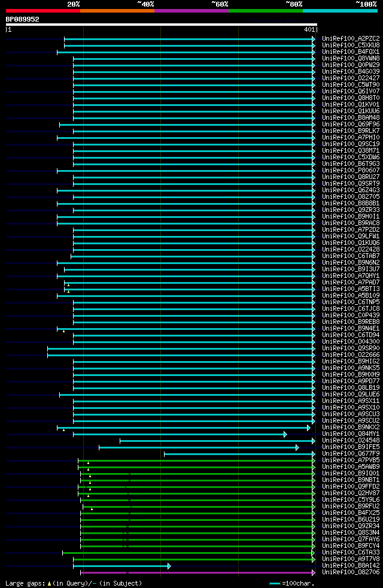The image size is (383, 588).
Task: Click the purple arrowhead of O82706 alignment
Action: coord(314,573)
